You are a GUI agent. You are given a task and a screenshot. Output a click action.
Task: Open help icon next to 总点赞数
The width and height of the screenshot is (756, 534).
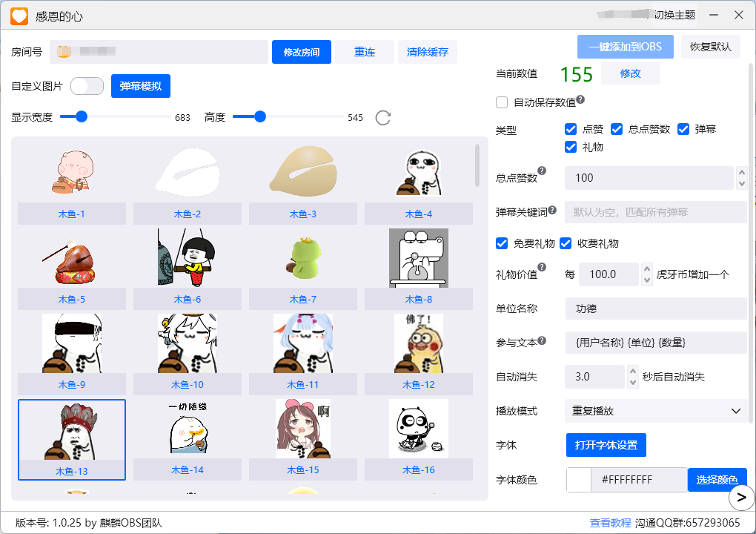tap(542, 171)
